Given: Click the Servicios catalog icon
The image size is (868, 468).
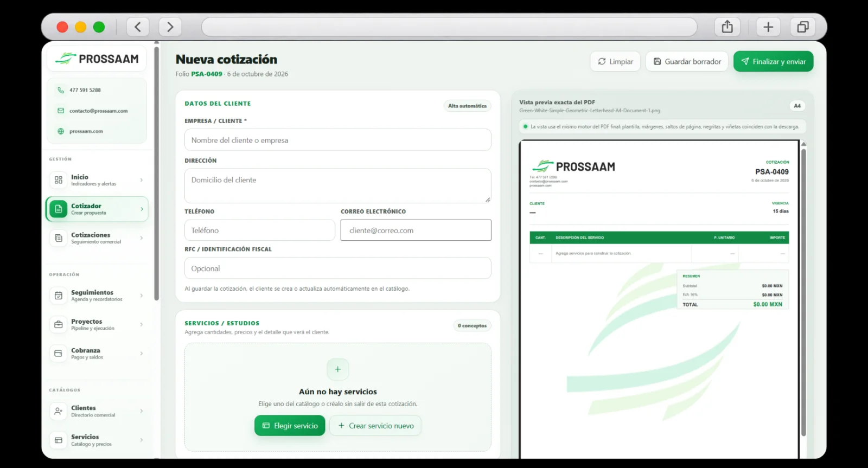Looking at the screenshot, I should (x=59, y=440).
